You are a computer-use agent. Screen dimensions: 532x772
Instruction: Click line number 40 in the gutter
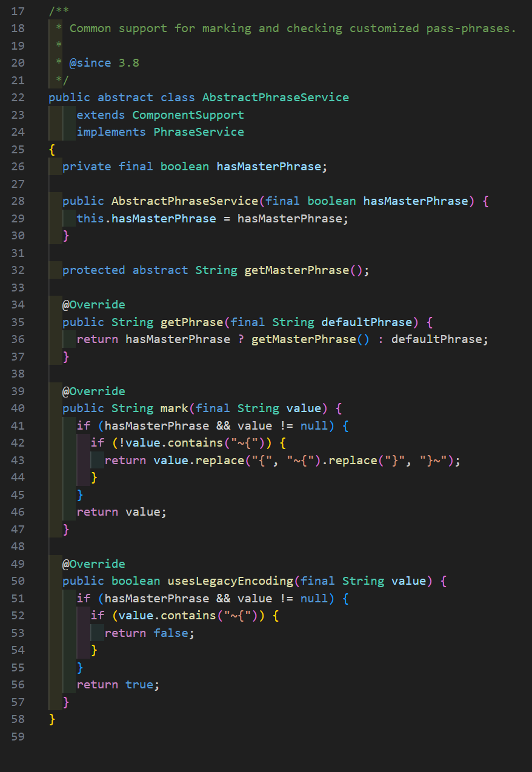(18, 408)
